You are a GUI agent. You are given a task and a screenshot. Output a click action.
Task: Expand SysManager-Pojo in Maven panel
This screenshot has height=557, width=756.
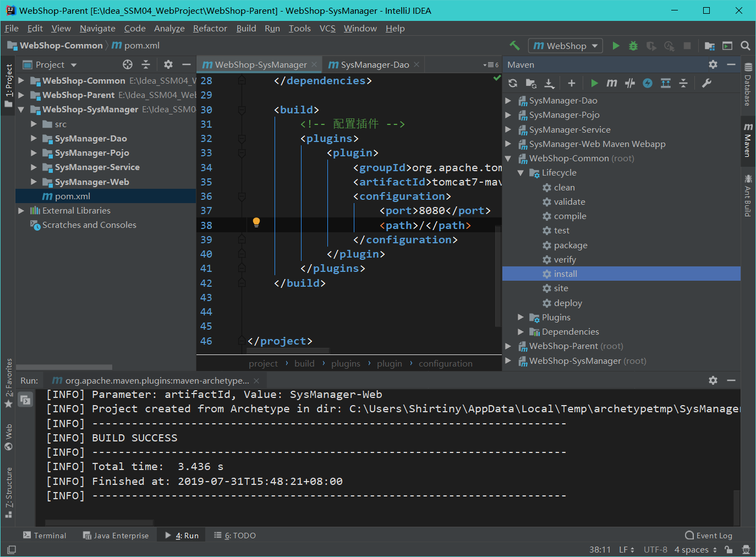(x=508, y=115)
